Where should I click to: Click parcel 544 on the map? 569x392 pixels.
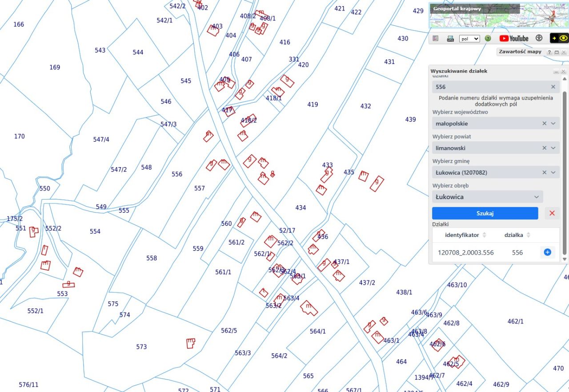pos(138,52)
